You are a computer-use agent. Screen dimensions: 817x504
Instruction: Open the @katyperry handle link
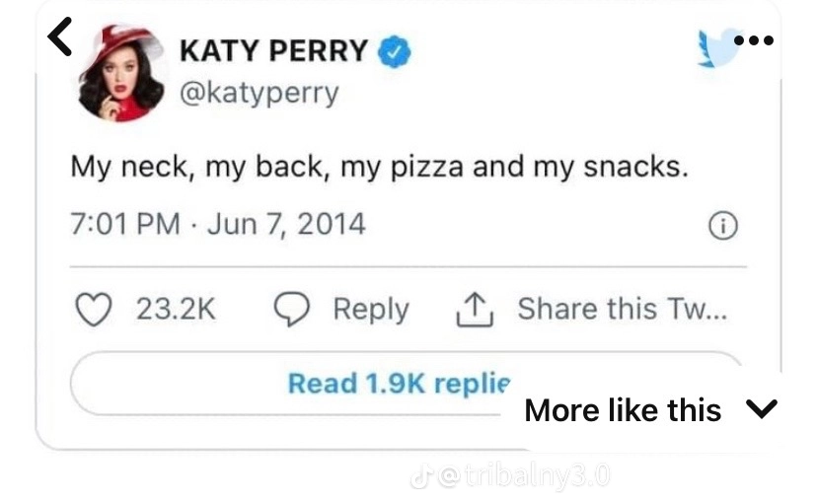point(259,93)
